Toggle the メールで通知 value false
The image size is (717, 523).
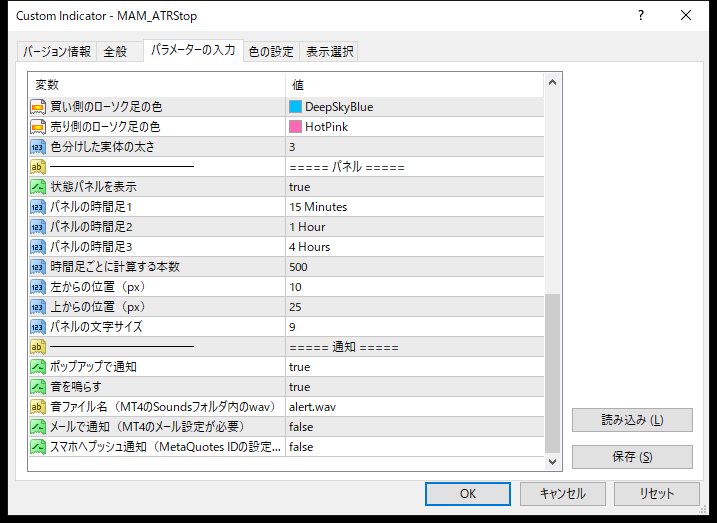point(415,427)
